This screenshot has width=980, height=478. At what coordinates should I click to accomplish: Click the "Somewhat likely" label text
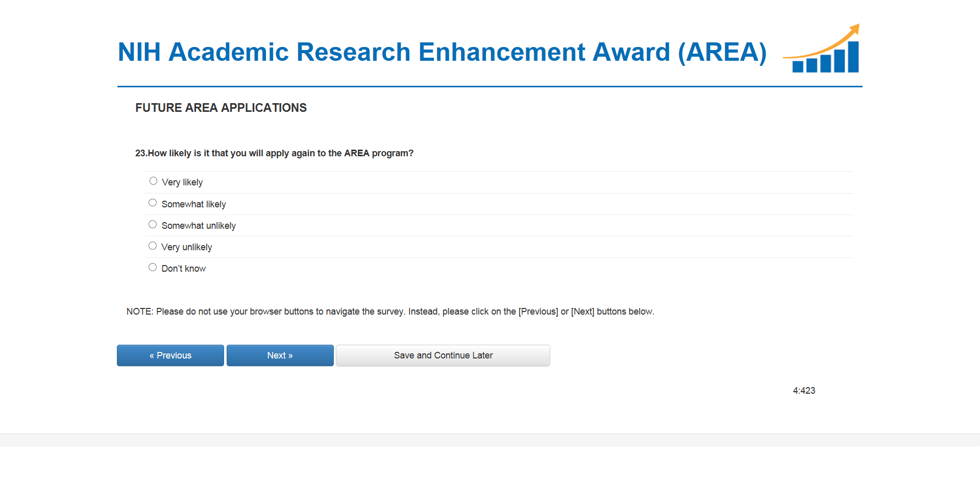tap(193, 204)
